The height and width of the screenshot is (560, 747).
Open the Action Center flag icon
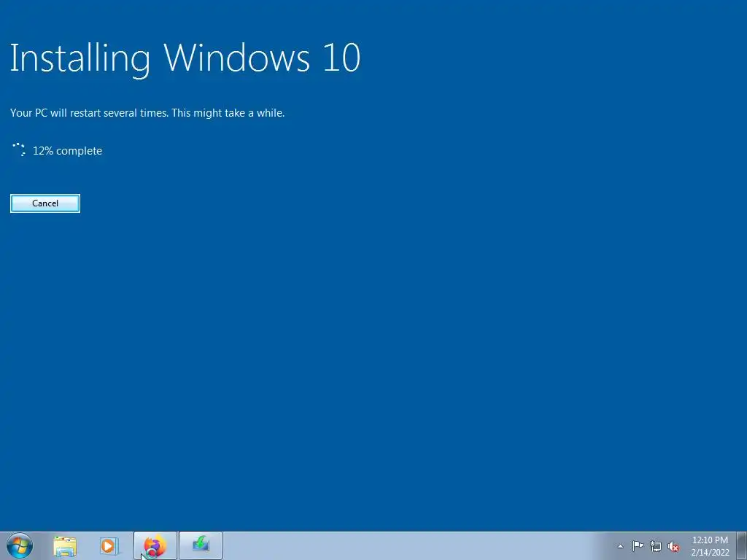638,546
